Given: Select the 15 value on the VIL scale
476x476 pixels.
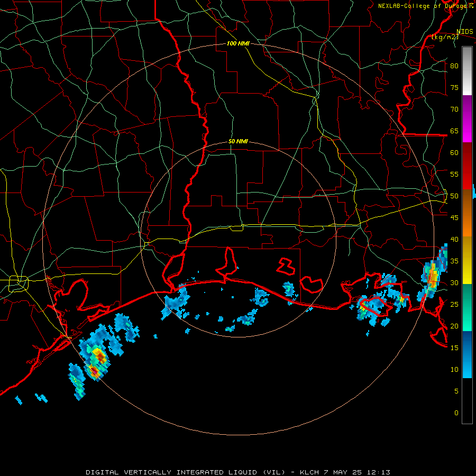Looking at the screenshot, I should click(454, 348).
